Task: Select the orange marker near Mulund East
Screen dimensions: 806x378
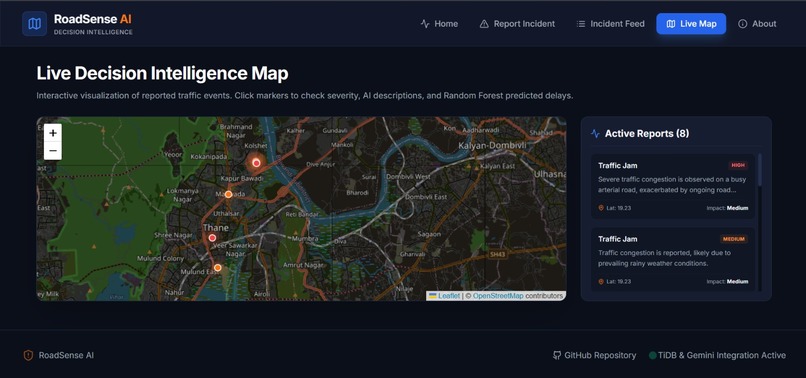Action: click(217, 267)
